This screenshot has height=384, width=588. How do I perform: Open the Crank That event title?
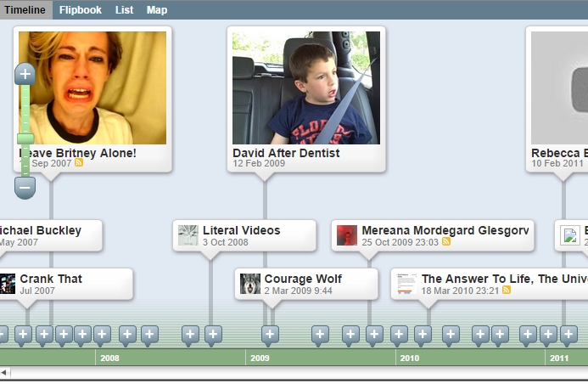coord(51,279)
